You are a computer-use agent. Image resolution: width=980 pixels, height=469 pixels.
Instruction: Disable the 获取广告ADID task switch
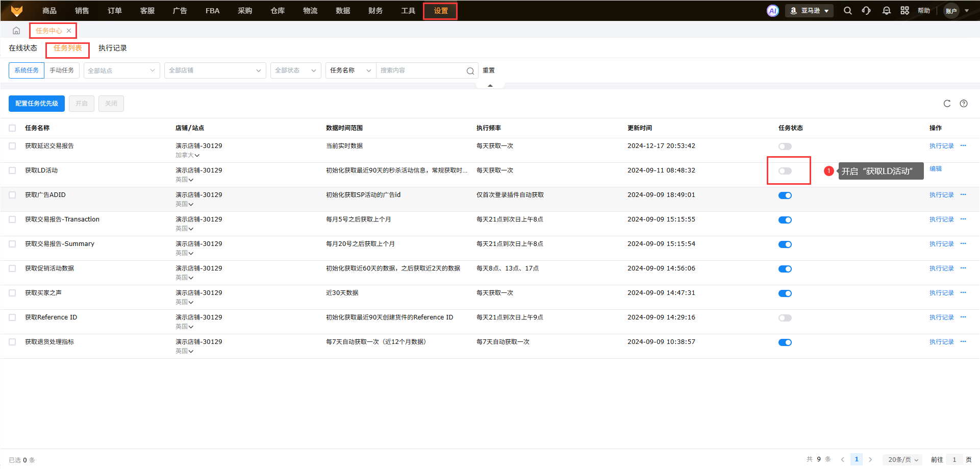point(785,195)
